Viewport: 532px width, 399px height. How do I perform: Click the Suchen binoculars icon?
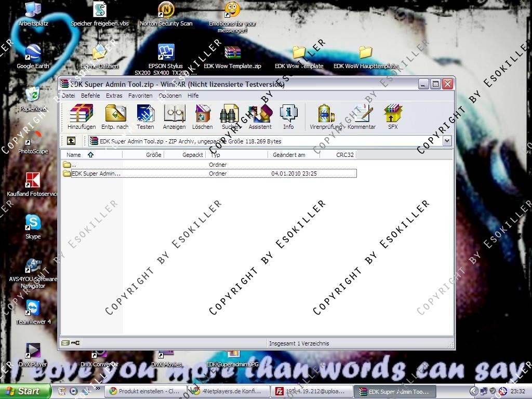[230, 117]
